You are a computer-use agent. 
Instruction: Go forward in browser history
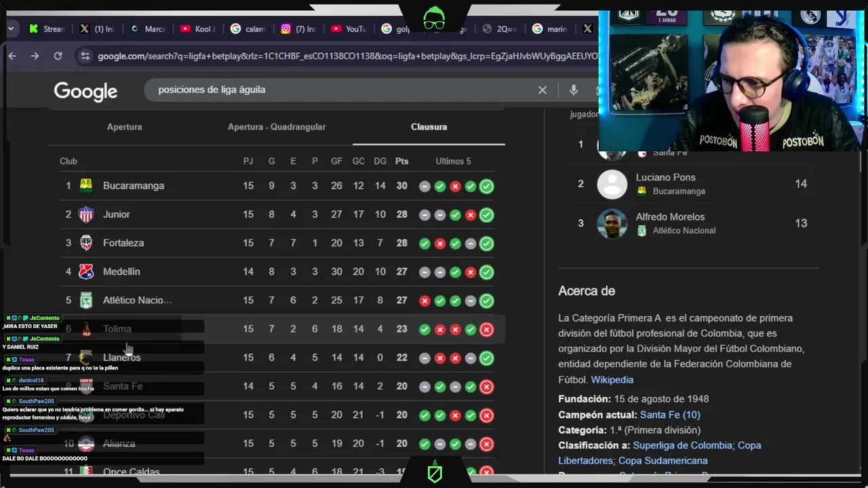tap(35, 56)
